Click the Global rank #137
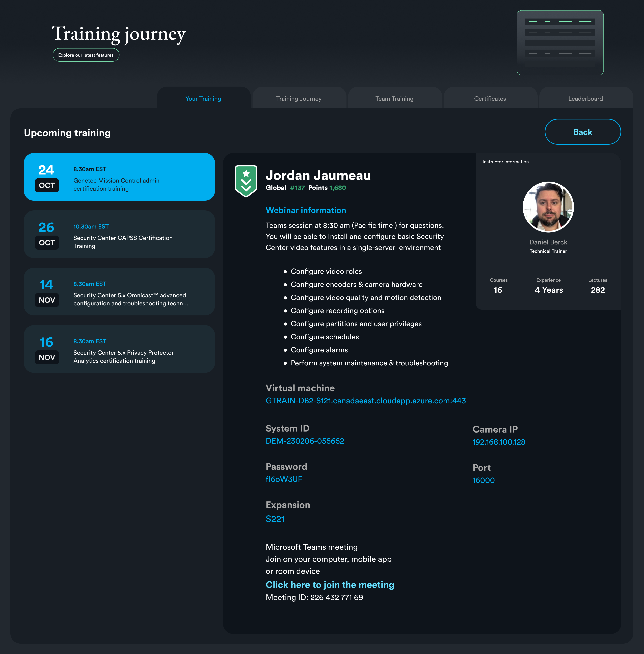The width and height of the screenshot is (644, 654). pyautogui.click(x=297, y=188)
